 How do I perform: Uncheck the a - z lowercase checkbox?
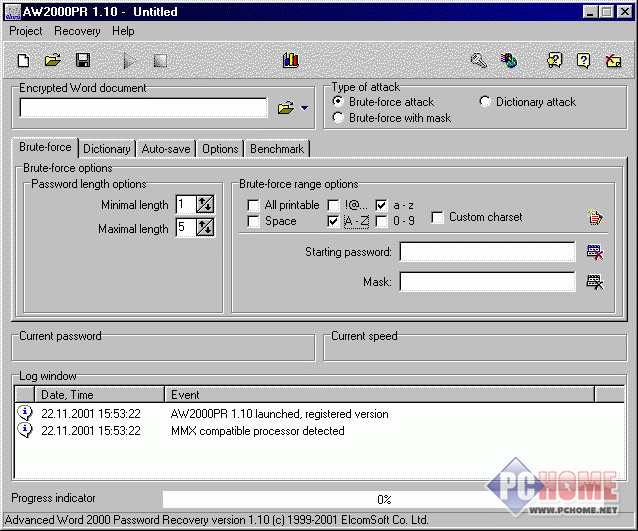click(381, 205)
